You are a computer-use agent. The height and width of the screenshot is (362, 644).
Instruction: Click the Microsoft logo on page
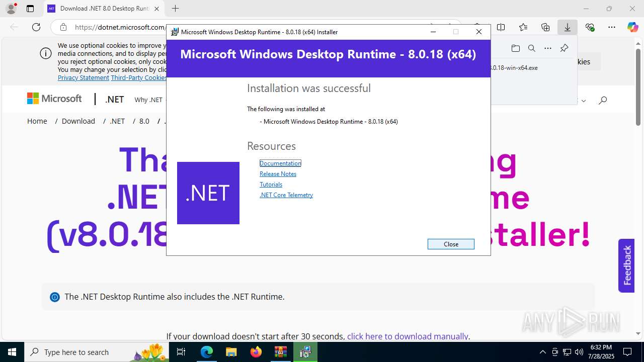[x=54, y=99]
